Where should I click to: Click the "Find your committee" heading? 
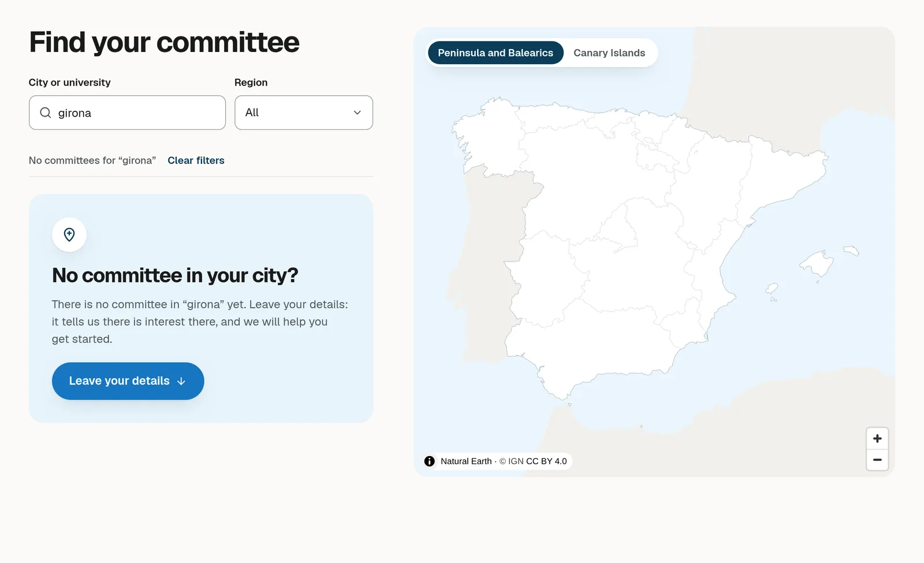[x=165, y=43]
